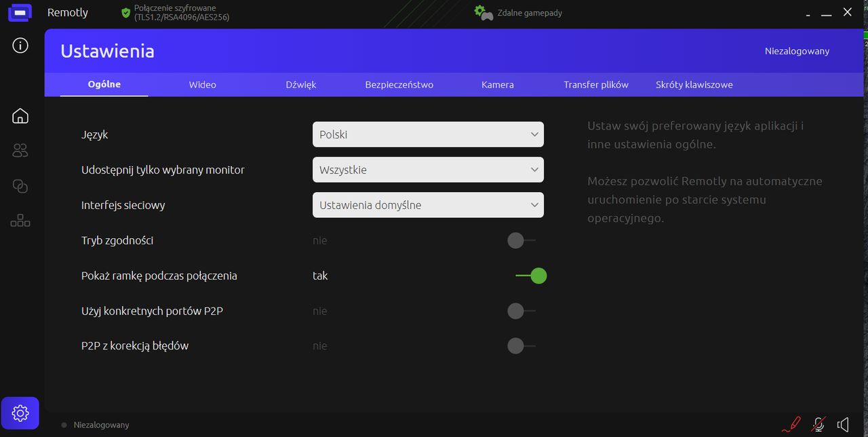The image size is (868, 437).
Task: Click the red drawing pen icon
Action: [791, 425]
